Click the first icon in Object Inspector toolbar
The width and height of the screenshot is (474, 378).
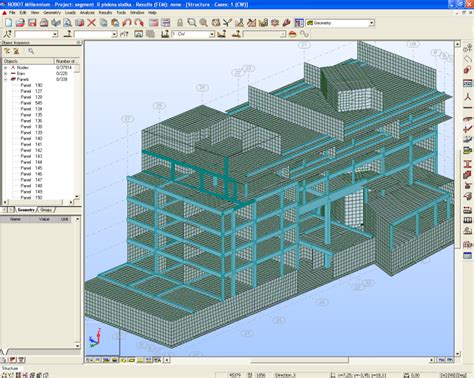7,51
